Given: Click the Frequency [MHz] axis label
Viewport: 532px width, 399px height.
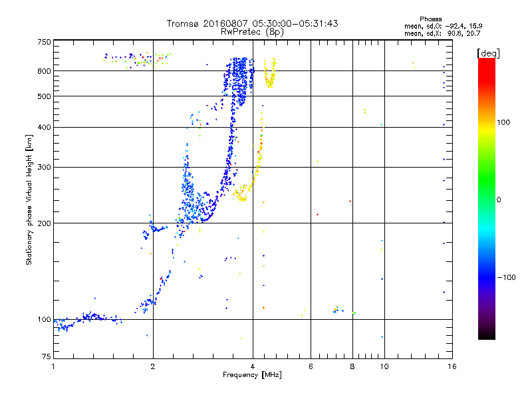Looking at the screenshot, I should (x=252, y=375).
